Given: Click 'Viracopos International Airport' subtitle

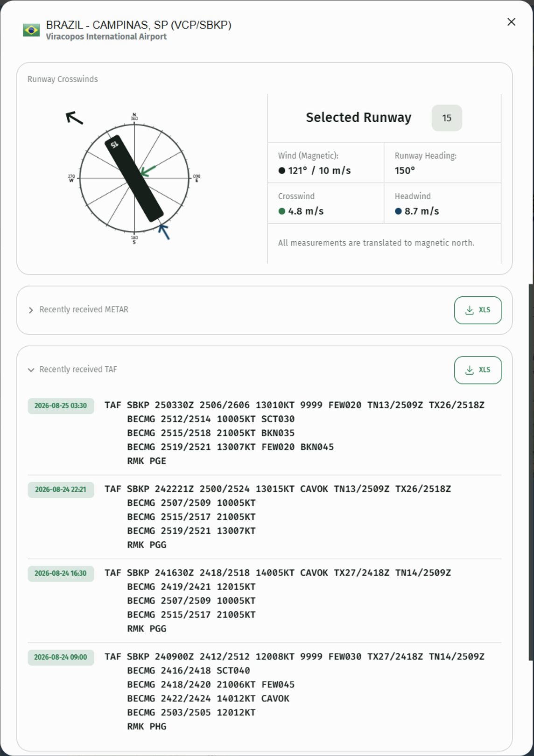Looking at the screenshot, I should 106,37.
